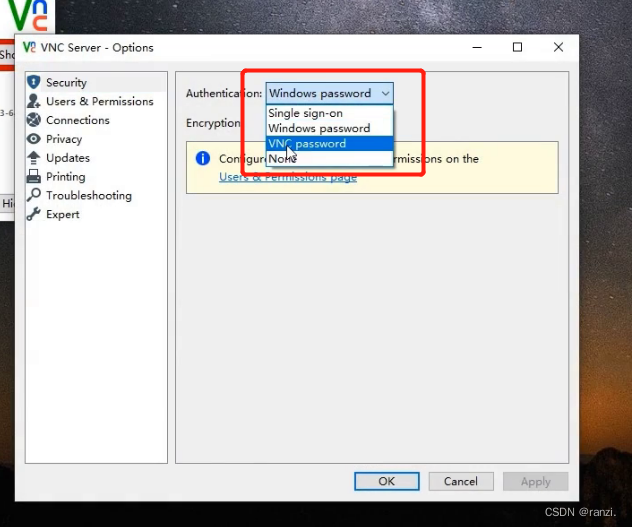Maximize the VNC Server Options window

tap(517, 47)
